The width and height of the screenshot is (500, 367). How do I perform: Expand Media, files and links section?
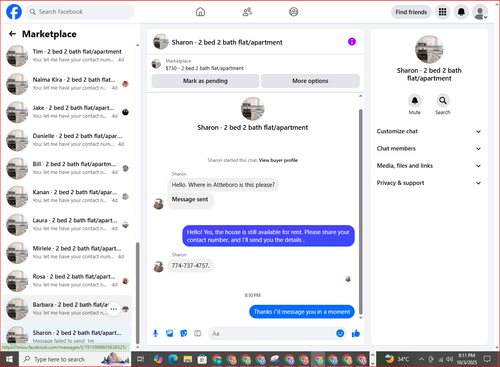click(x=429, y=166)
